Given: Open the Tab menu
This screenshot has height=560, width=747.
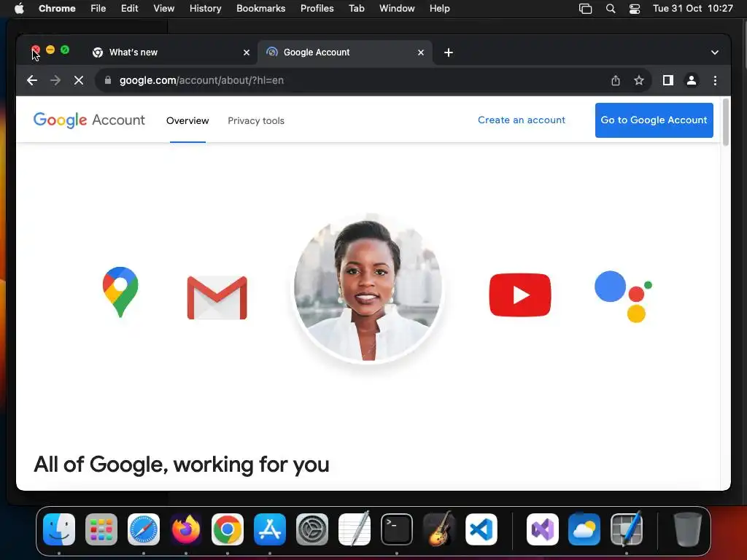Looking at the screenshot, I should point(356,8).
